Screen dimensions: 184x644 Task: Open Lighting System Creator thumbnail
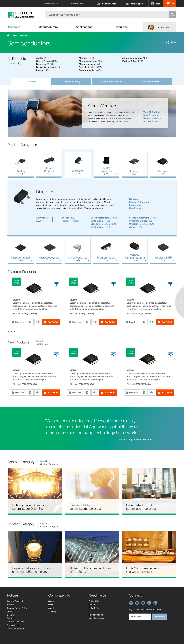click(35, 491)
